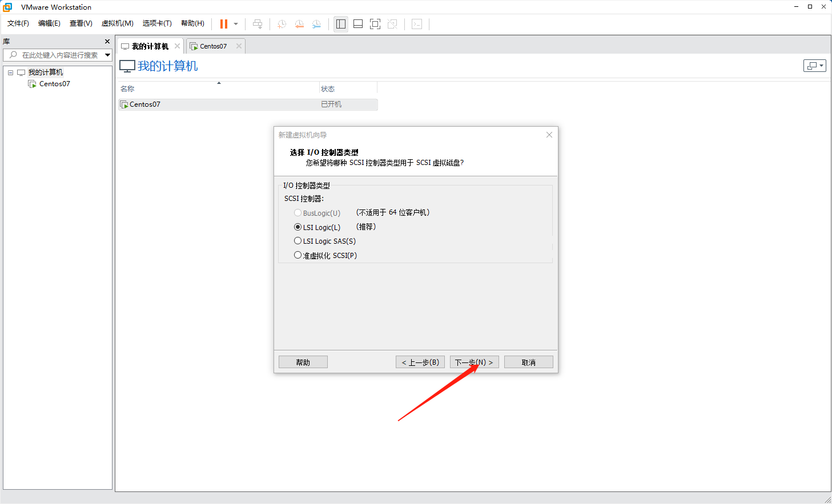Select the LSI Logic(L) radio button
This screenshot has height=504, width=832.
[x=298, y=227]
